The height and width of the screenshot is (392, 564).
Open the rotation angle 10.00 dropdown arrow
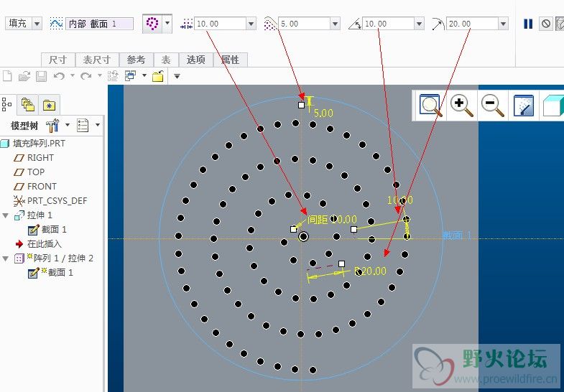pos(419,24)
